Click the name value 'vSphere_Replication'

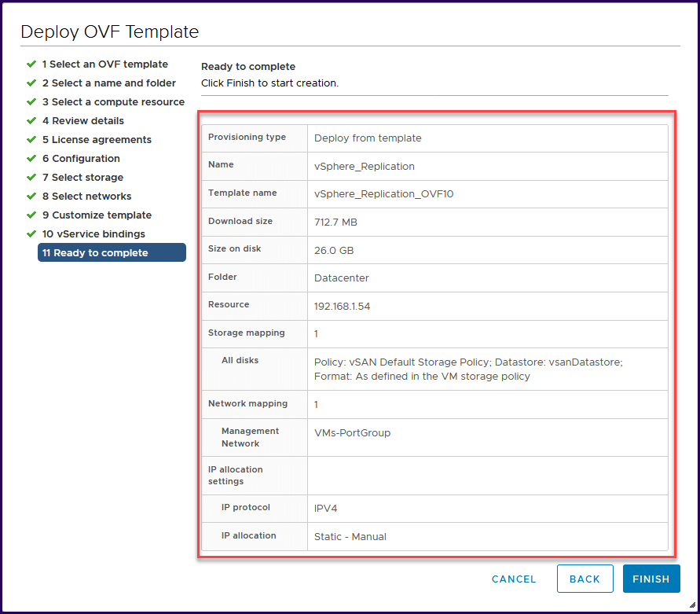tap(365, 166)
